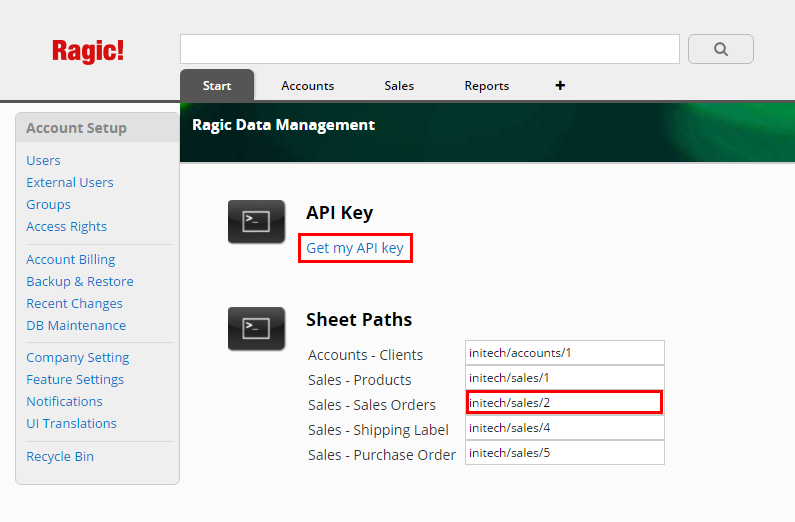Image resolution: width=795 pixels, height=522 pixels.
Task: Click the Sales - Purchase Order label
Action: pyautogui.click(x=382, y=455)
